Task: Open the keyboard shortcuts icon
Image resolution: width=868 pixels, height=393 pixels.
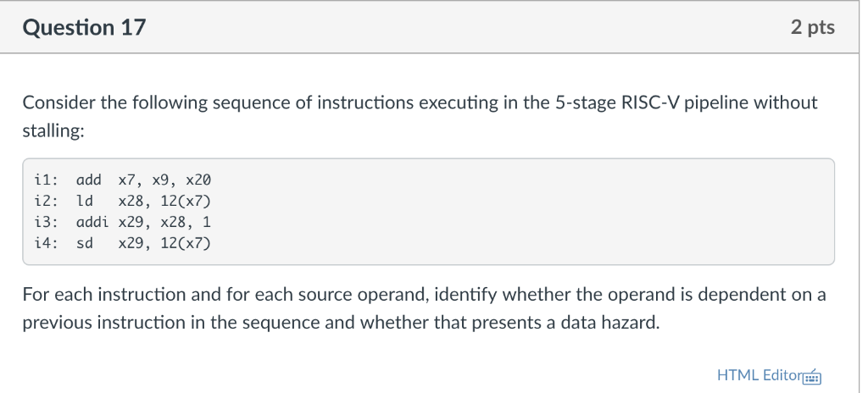Action: [x=812, y=375]
